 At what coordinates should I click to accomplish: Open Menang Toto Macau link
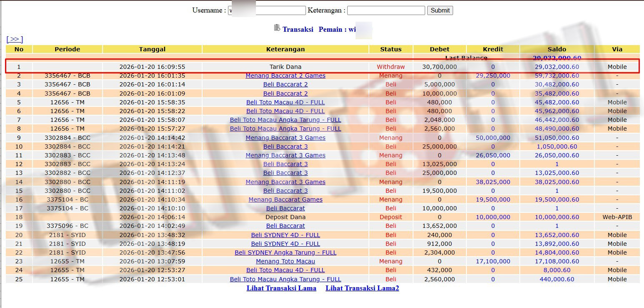point(286,261)
